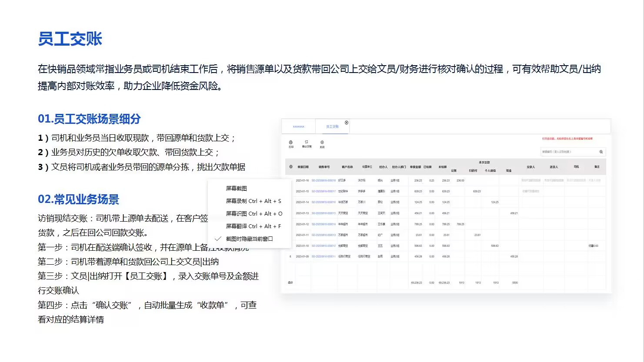Screen dimensions: 644x362
Task: Open sales order link ending in 000011
Action: point(324,256)
